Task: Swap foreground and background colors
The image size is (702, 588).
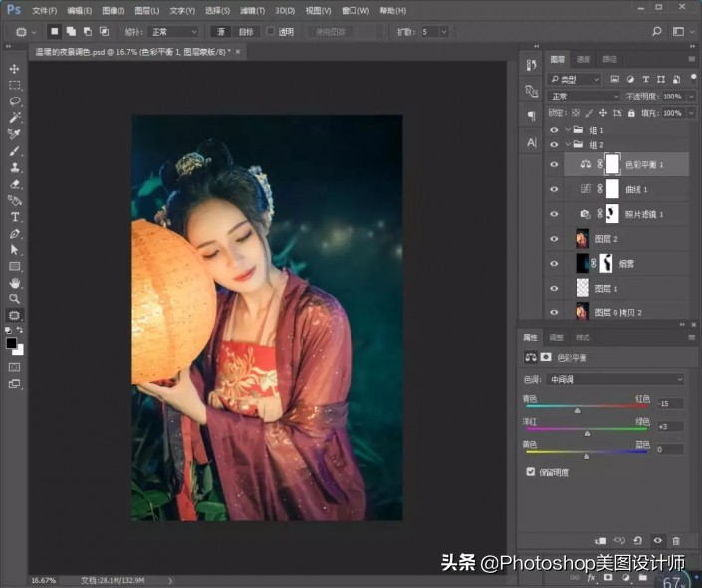Action: pos(20,330)
